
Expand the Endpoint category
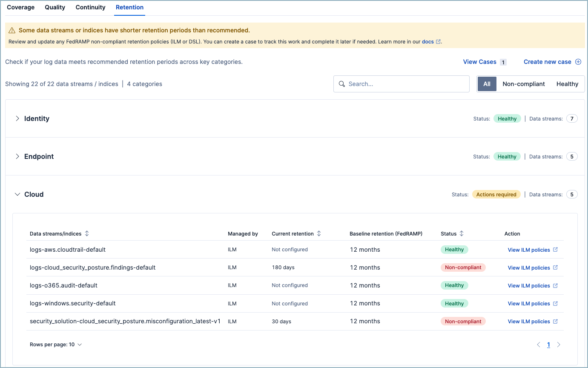coord(17,156)
